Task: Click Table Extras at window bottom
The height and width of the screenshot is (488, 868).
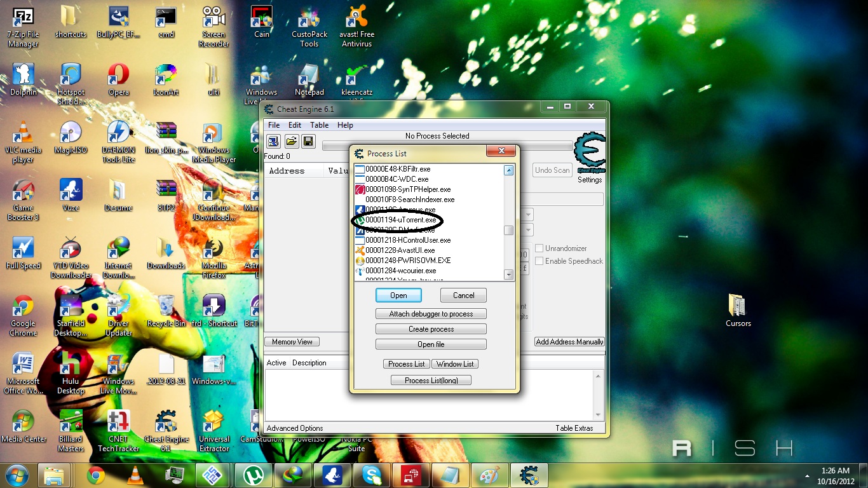Action: click(574, 428)
